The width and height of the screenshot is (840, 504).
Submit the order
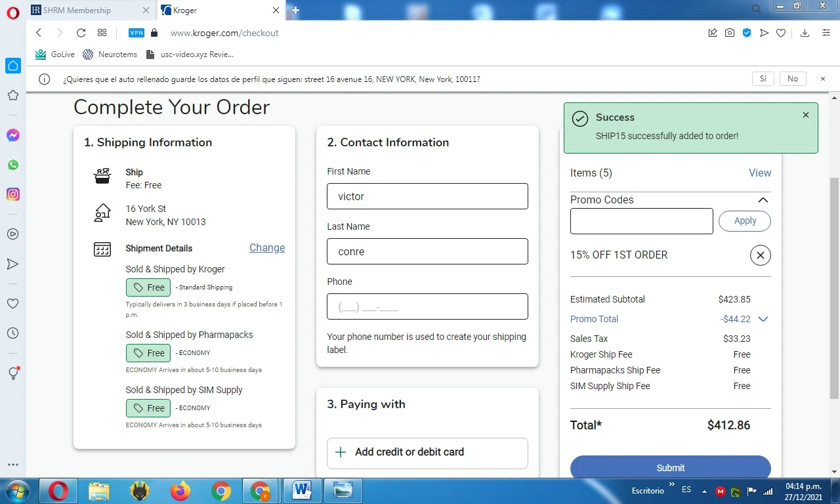tap(671, 467)
